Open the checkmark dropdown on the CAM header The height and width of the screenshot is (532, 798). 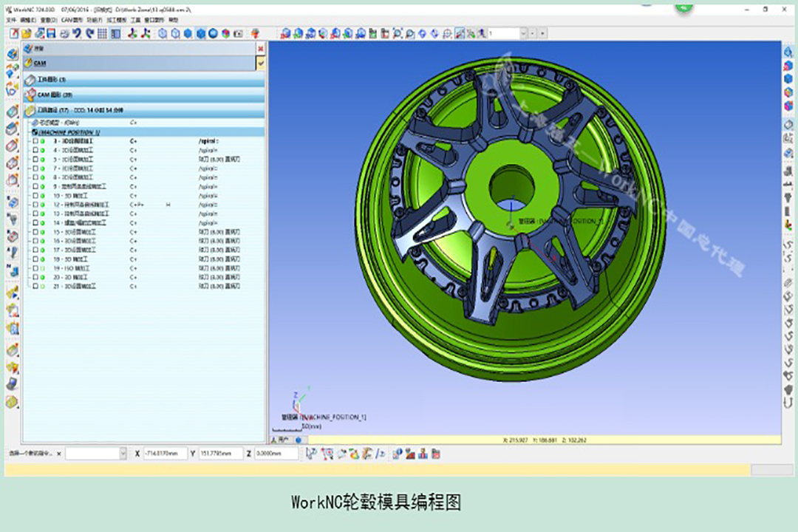[261, 63]
